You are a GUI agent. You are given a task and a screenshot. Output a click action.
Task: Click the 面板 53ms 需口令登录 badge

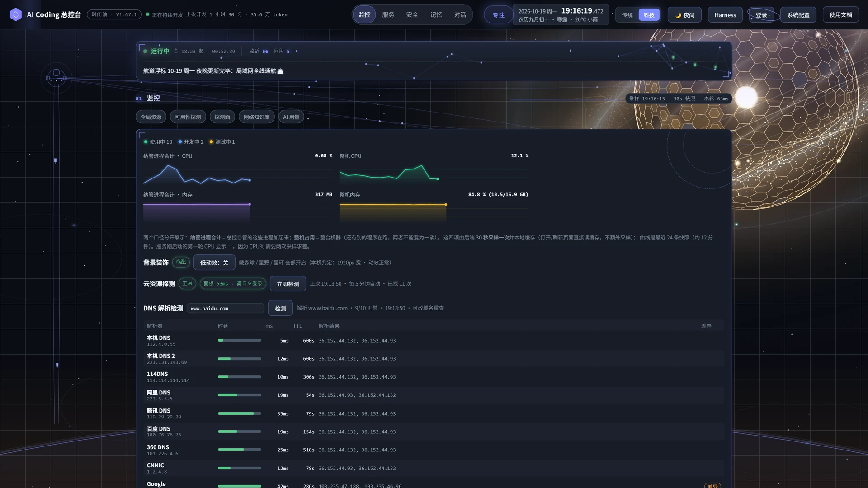pos(233,283)
